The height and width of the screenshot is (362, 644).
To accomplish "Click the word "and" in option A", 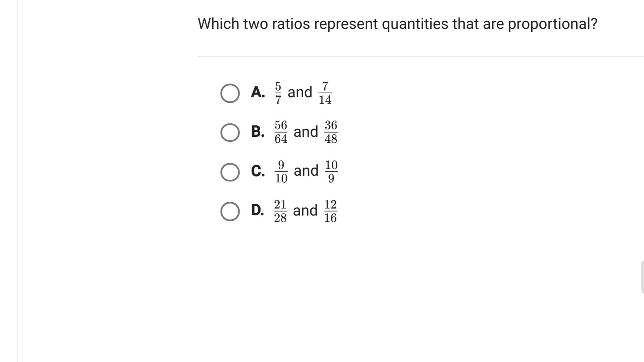I will [300, 92].
